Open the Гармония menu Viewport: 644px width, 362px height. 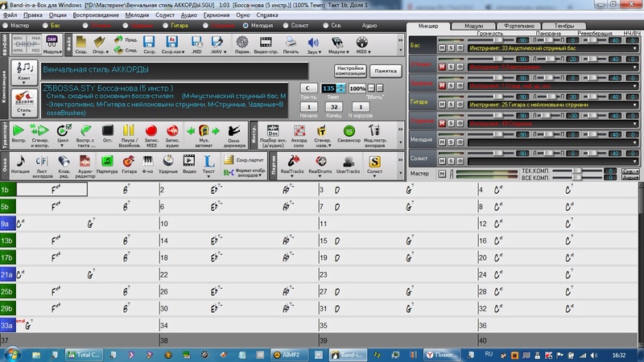(x=217, y=15)
